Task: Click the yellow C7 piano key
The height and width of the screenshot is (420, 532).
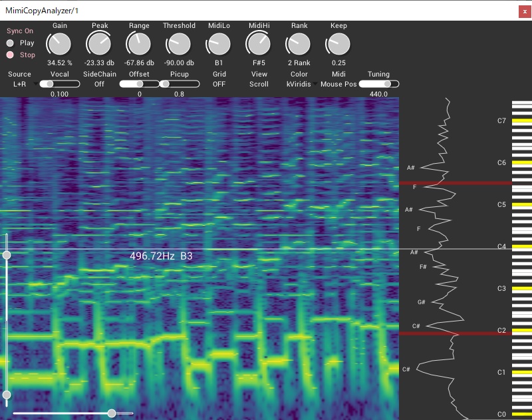Action: point(522,120)
